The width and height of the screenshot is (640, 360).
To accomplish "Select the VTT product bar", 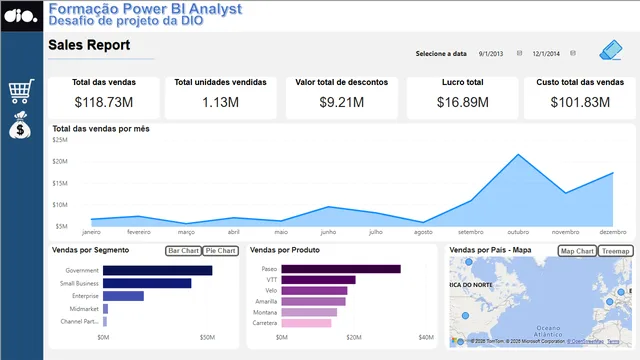I will point(318,280).
